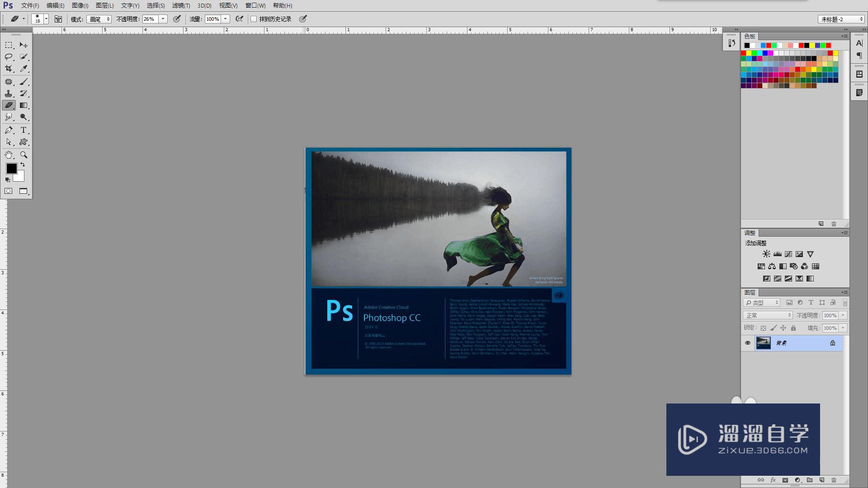Toggle lock position in Layers panel
868x488 pixels.
click(783, 328)
